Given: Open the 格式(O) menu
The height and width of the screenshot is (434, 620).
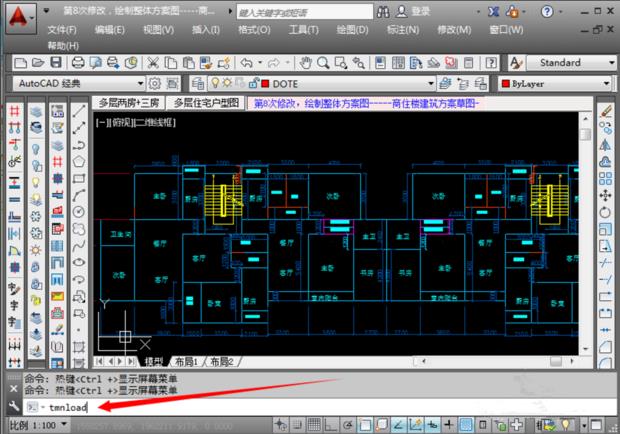Looking at the screenshot, I should (x=254, y=30).
